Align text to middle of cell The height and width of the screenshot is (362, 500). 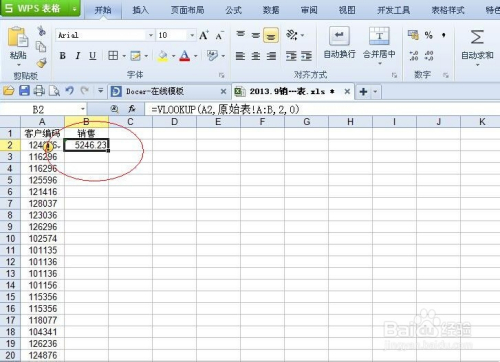256,35
